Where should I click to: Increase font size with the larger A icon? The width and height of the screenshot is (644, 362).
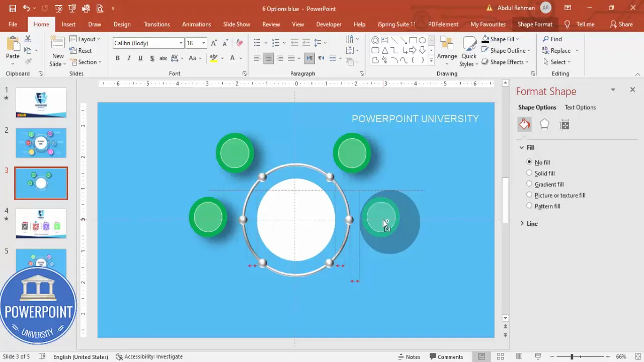(214, 43)
